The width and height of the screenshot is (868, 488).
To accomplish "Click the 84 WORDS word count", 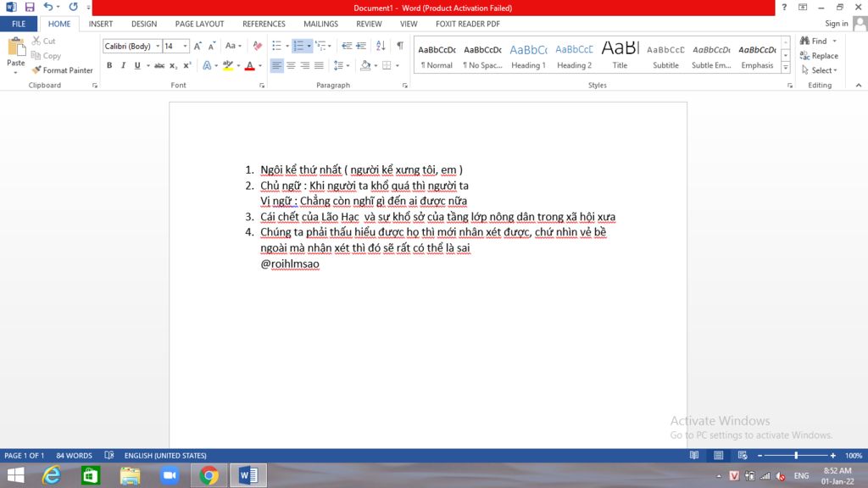I will click(75, 455).
